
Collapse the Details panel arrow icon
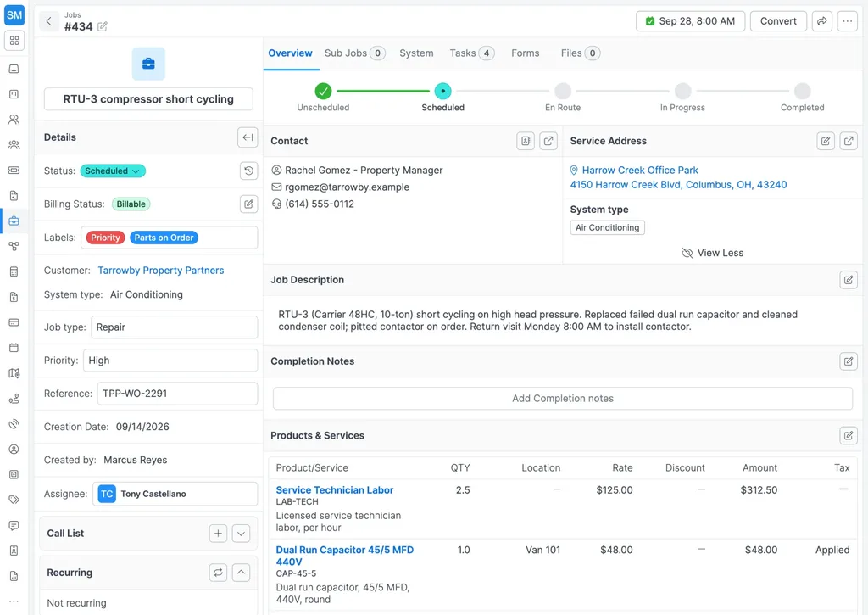pos(248,137)
